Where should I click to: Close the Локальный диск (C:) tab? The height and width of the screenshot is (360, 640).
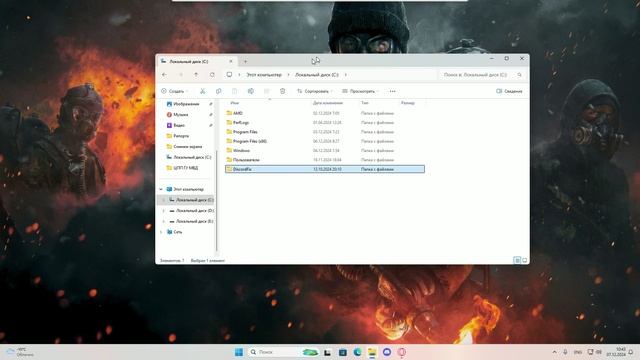(231, 61)
